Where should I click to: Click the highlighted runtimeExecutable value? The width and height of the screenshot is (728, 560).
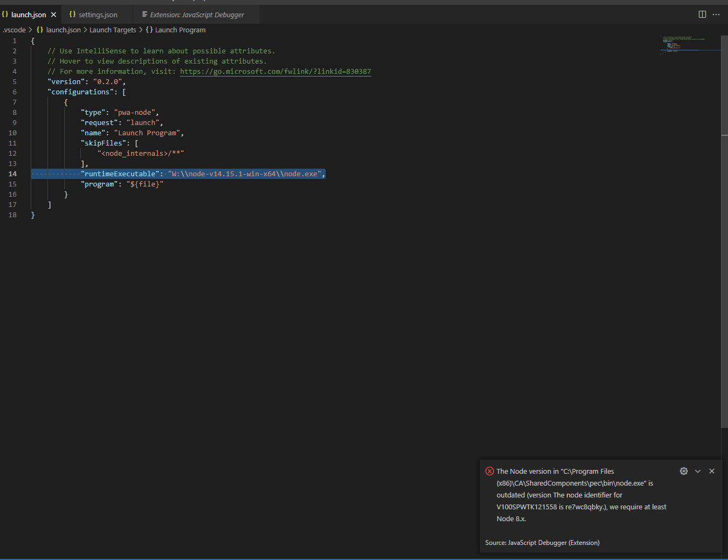click(x=245, y=174)
